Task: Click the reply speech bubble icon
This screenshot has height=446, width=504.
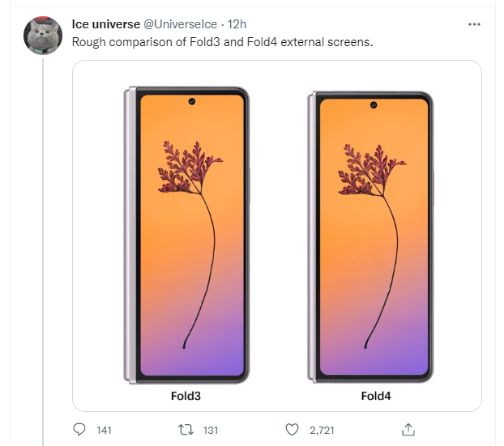Action: pyautogui.click(x=79, y=430)
